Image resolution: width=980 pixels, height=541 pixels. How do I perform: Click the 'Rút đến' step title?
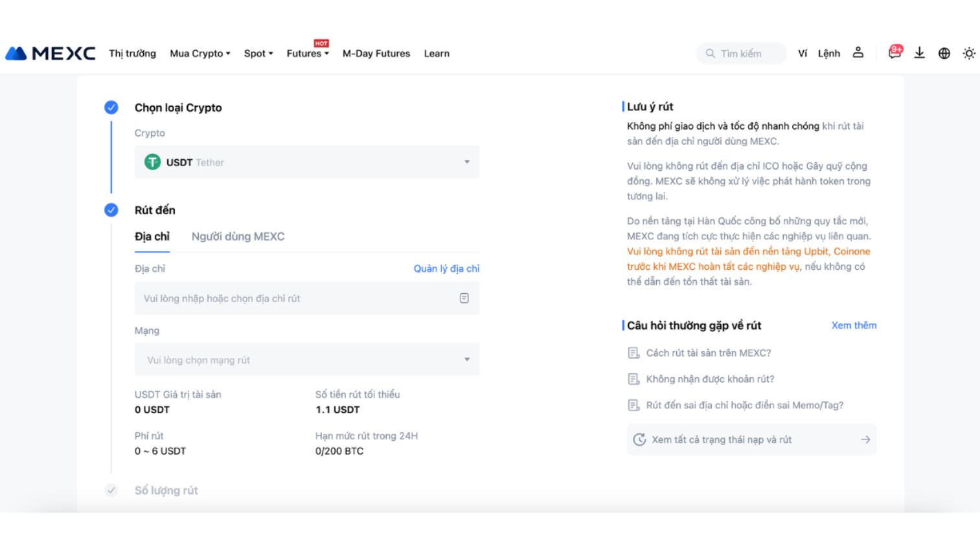pyautogui.click(x=155, y=210)
